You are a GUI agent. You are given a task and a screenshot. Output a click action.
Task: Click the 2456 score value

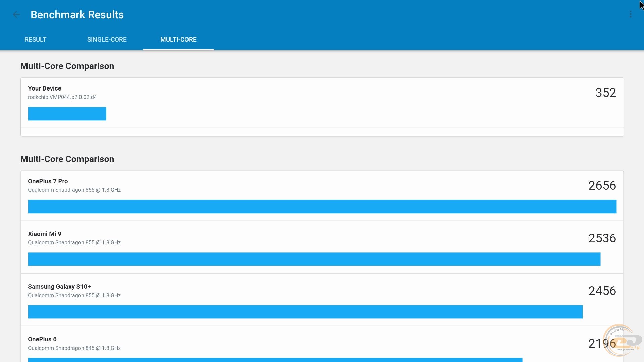click(602, 291)
